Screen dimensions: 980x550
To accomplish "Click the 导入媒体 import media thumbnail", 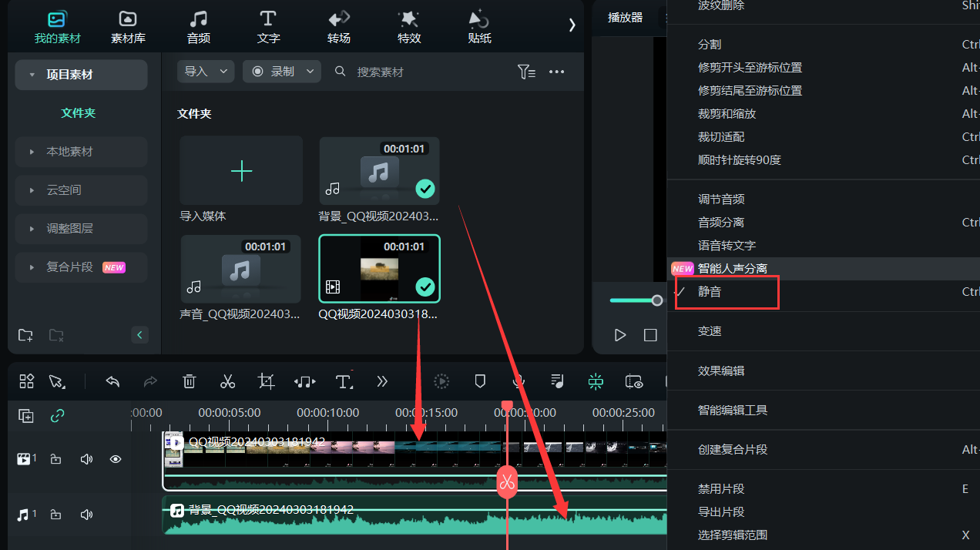I will (x=240, y=170).
